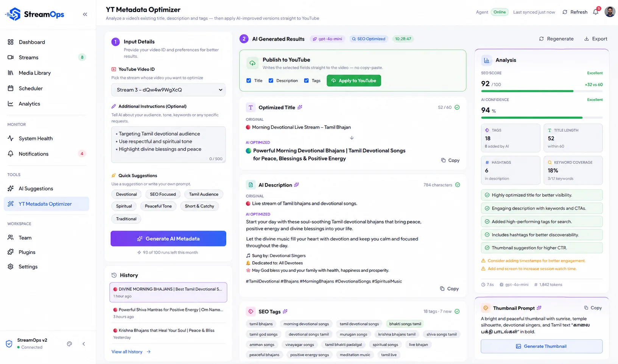Image resolution: width=618 pixels, height=364 pixels.
Task: Toggle the Tags checkbox
Action: tap(307, 81)
